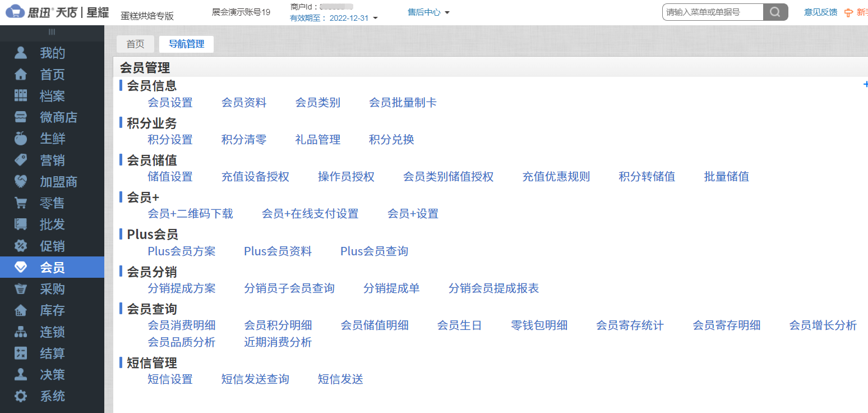Open the 有效期至 date dropdown arrow
Viewport: 868px width, 413px height.
[377, 17]
